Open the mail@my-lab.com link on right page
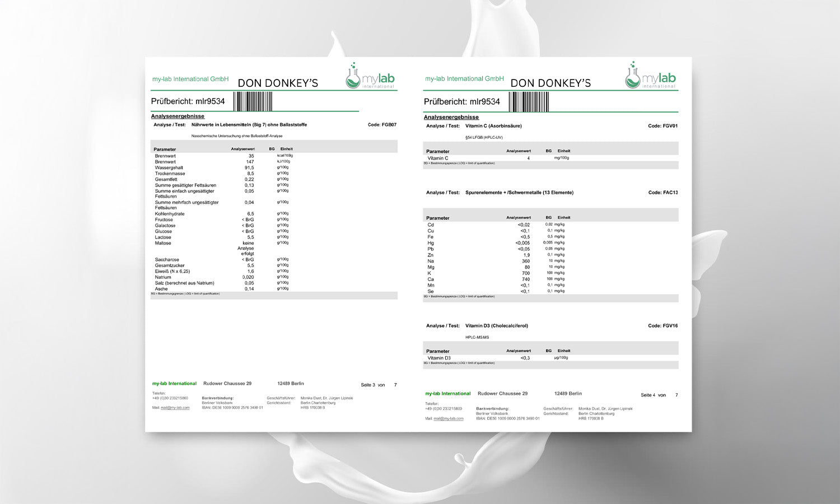Image resolution: width=840 pixels, height=504 pixels. (448, 418)
